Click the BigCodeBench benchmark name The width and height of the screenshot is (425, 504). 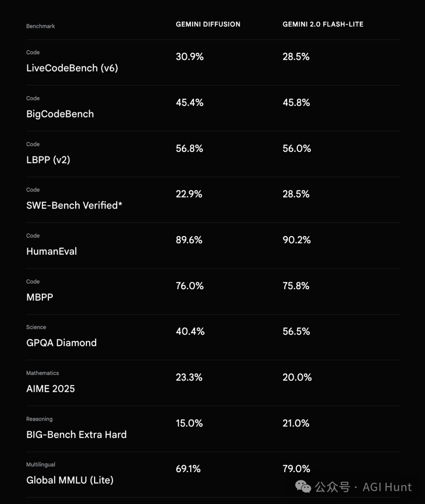coord(60,114)
